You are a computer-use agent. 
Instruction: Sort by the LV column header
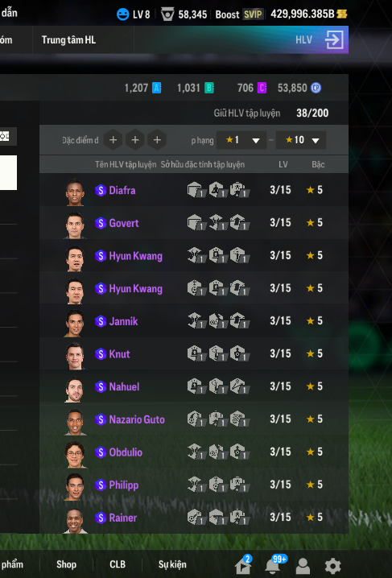coord(283,164)
